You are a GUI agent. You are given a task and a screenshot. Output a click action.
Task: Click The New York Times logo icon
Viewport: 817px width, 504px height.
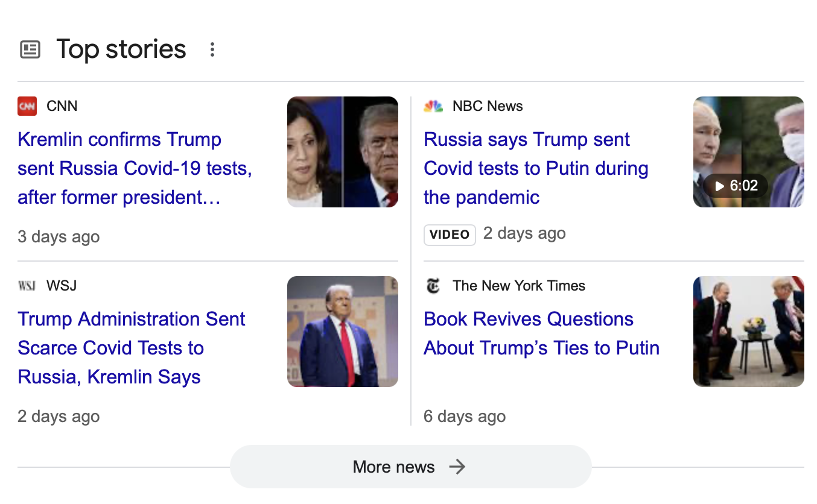point(433,286)
